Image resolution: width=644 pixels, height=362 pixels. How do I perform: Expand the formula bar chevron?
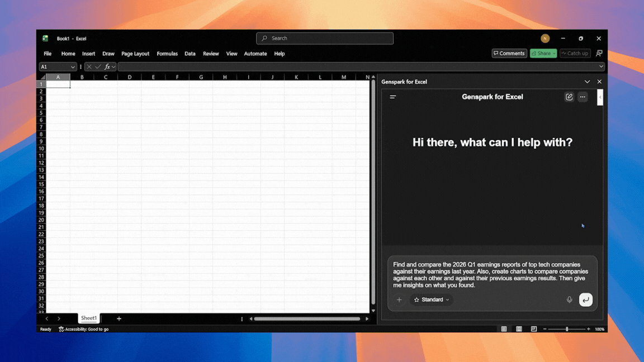[601, 66]
